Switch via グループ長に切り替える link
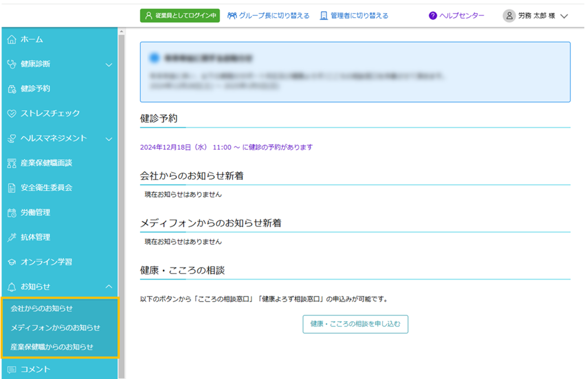 [x=269, y=16]
